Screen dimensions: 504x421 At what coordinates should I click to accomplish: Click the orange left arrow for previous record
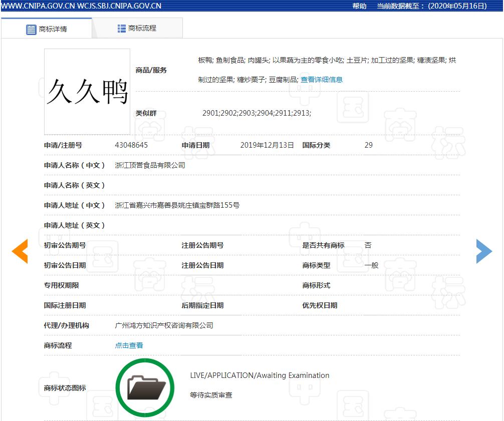tap(20, 251)
